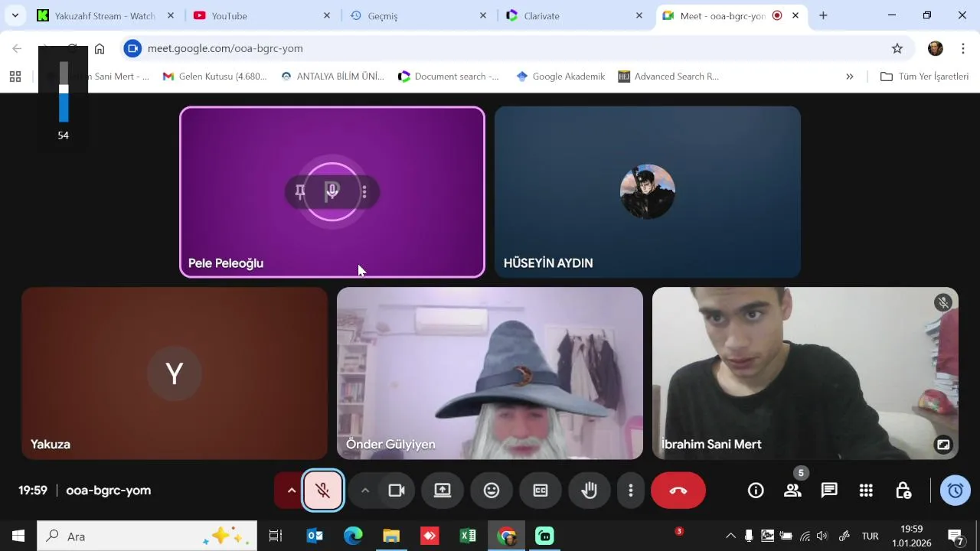Screen dimensions: 980x551
Task: Open Outlook from the taskbar
Action: (x=315, y=536)
